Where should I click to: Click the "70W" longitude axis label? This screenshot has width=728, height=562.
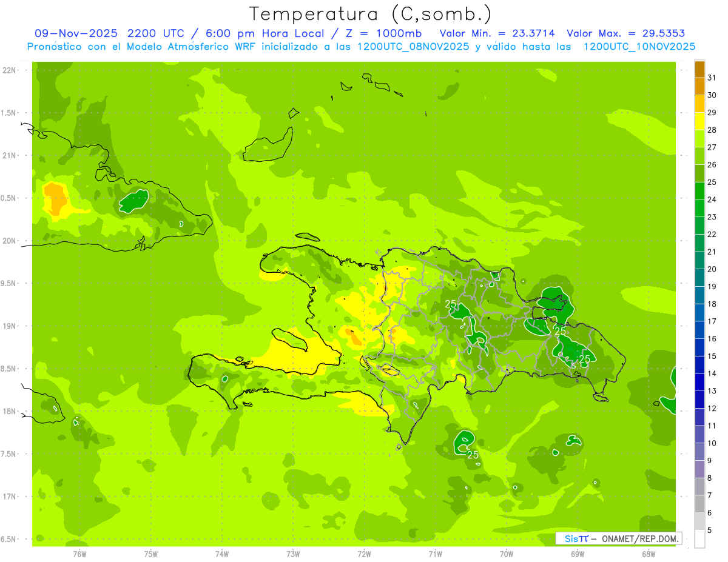(x=507, y=554)
